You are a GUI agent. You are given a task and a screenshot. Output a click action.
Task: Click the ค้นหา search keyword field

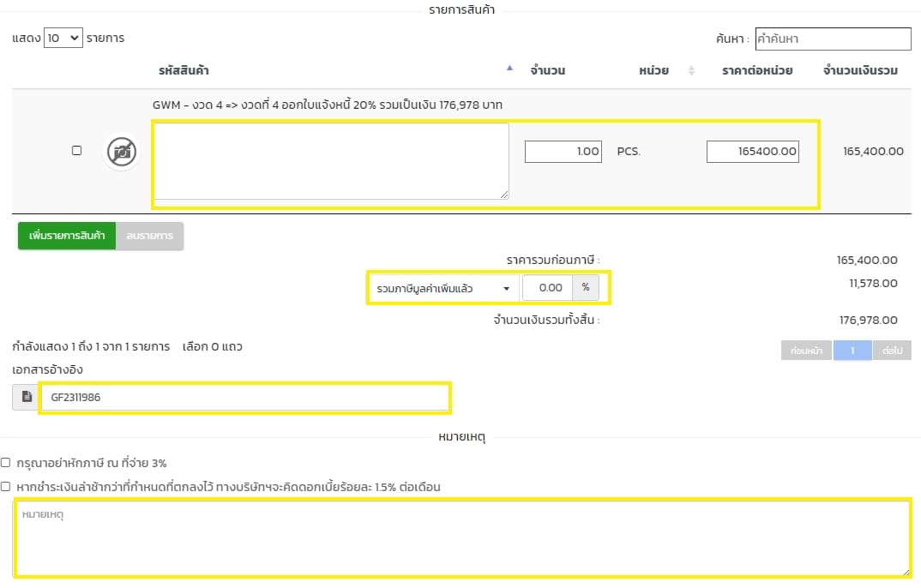point(832,39)
